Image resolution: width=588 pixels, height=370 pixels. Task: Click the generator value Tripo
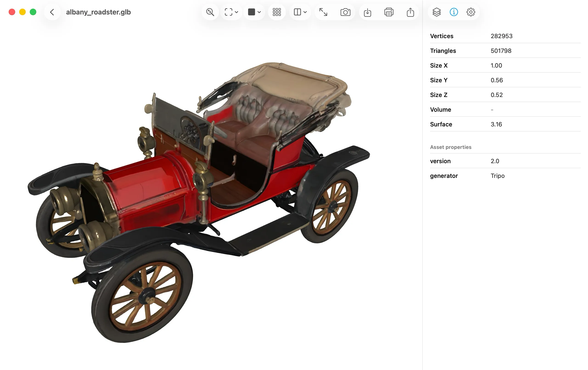tap(498, 176)
